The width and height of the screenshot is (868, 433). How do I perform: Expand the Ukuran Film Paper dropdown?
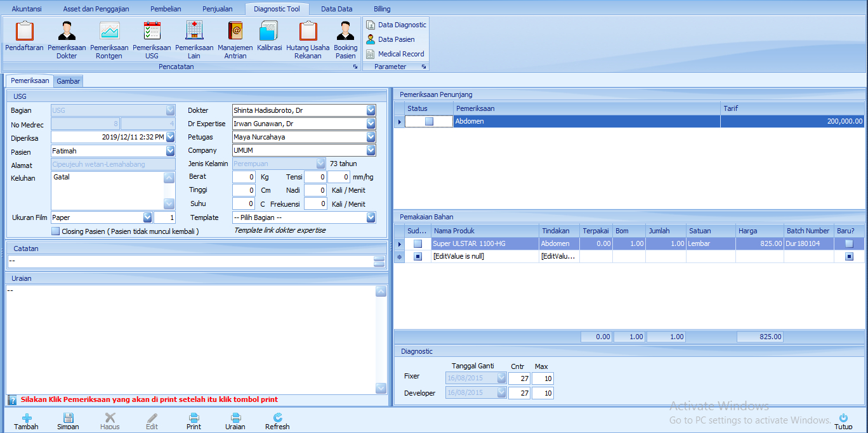[147, 217]
